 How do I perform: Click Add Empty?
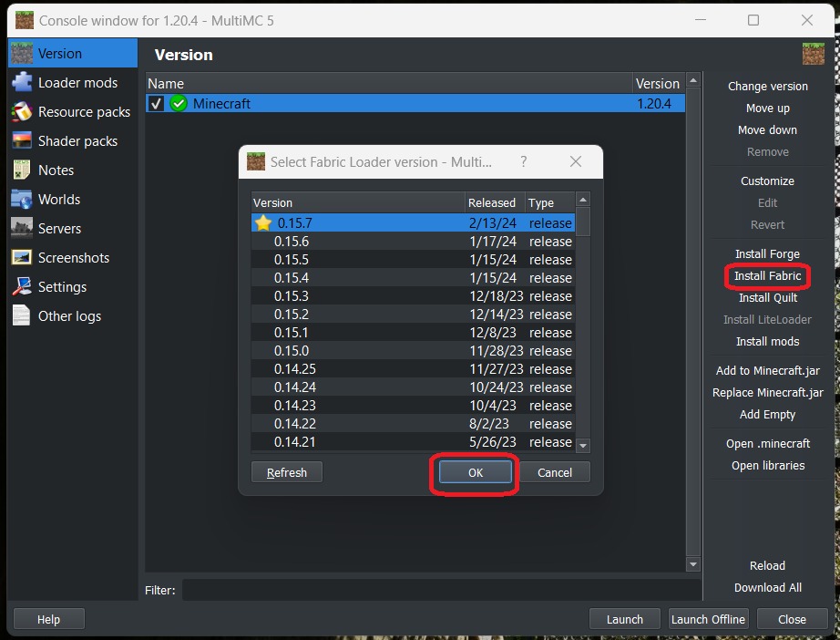pos(767,414)
